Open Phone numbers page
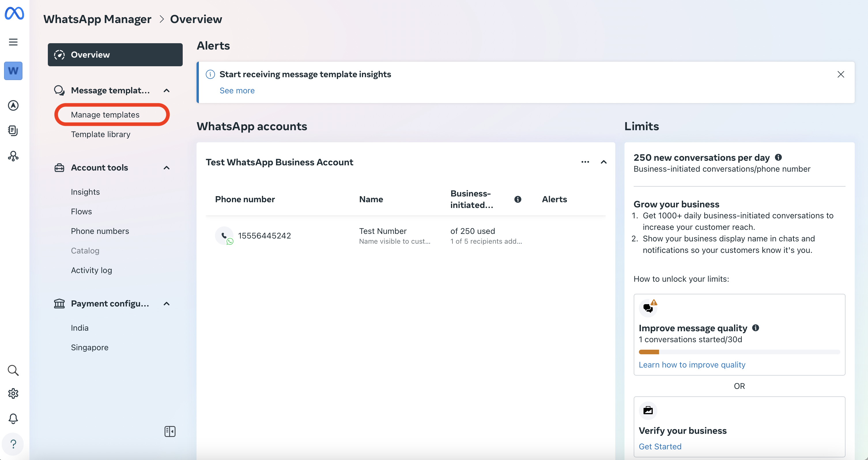868x460 pixels. click(x=100, y=231)
